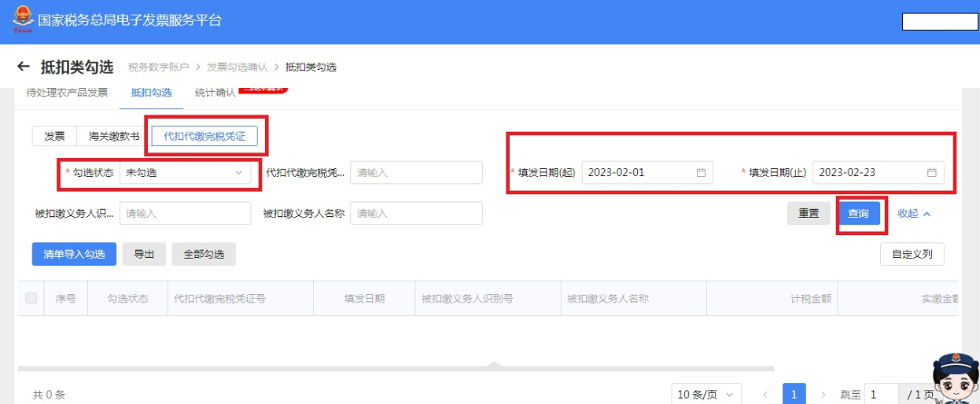The width and height of the screenshot is (980, 404).
Task: Open the 10 条/页 page size dropdown
Action: [706, 395]
